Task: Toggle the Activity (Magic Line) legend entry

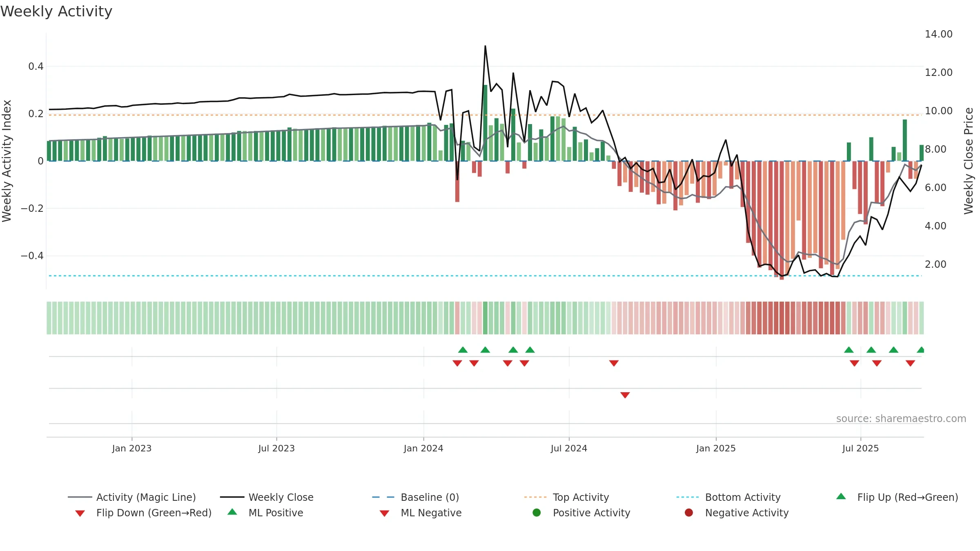Action: pyautogui.click(x=132, y=497)
